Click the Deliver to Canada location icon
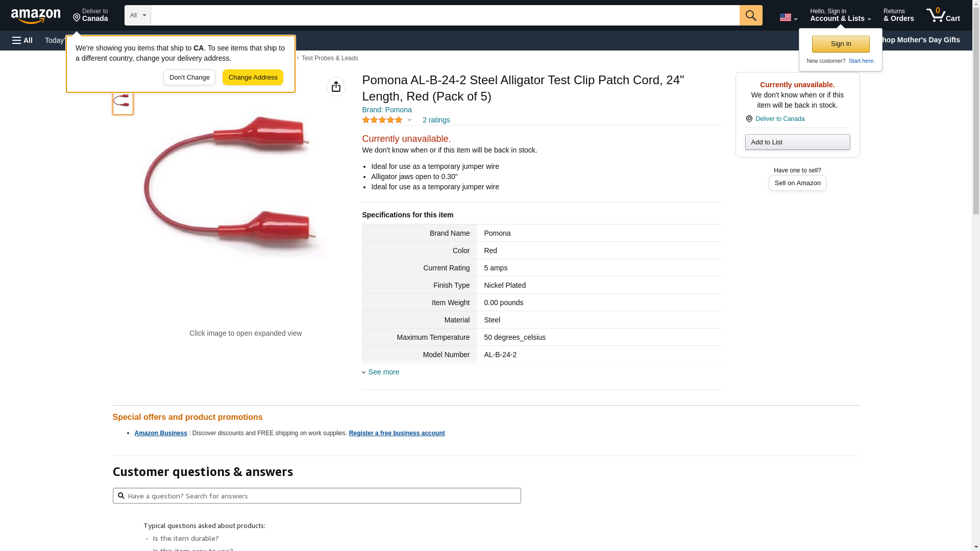 (749, 119)
